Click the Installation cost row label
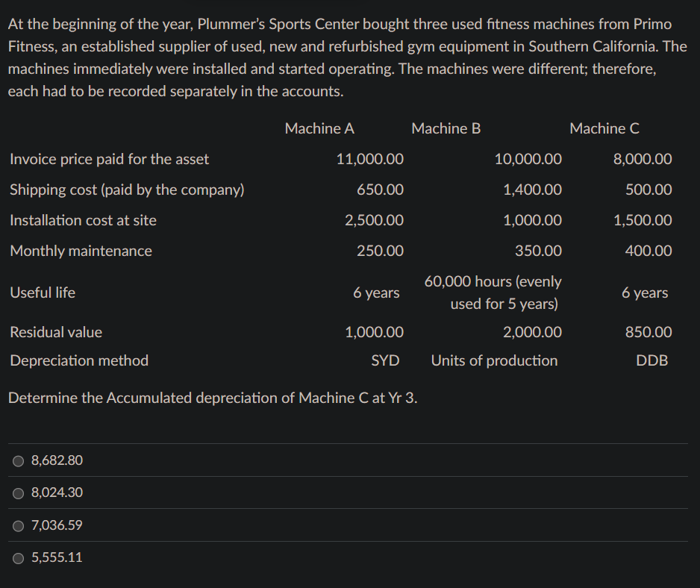The width and height of the screenshot is (700, 588). (x=82, y=220)
